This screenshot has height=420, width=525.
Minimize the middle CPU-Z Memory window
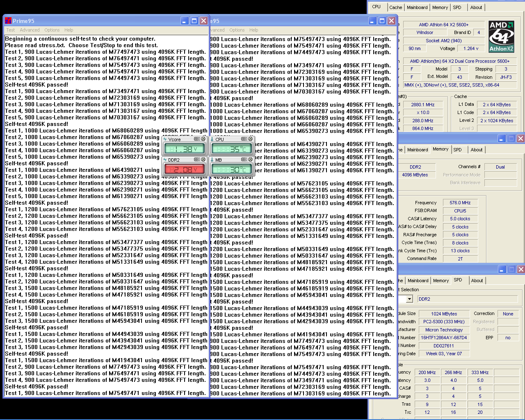[x=502, y=138]
